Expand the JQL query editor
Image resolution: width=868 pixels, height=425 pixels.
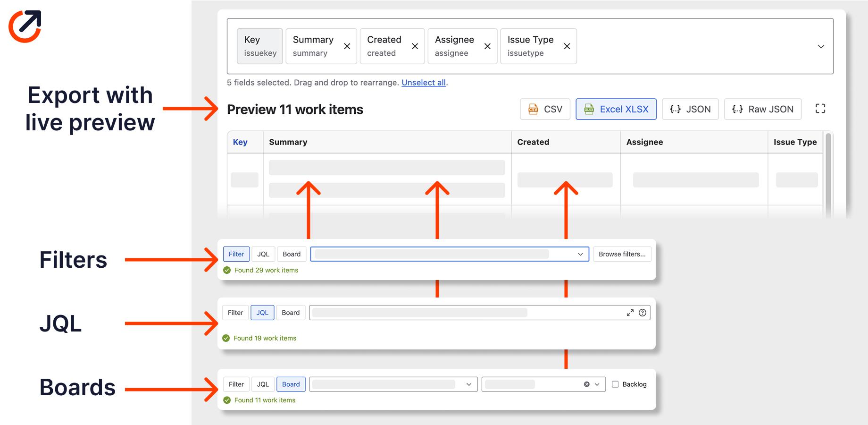(x=630, y=312)
